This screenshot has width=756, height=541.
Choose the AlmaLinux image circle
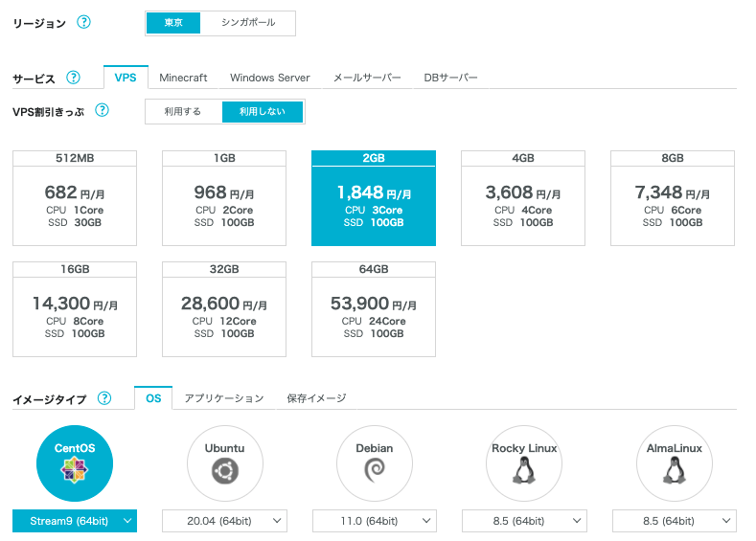674,463
